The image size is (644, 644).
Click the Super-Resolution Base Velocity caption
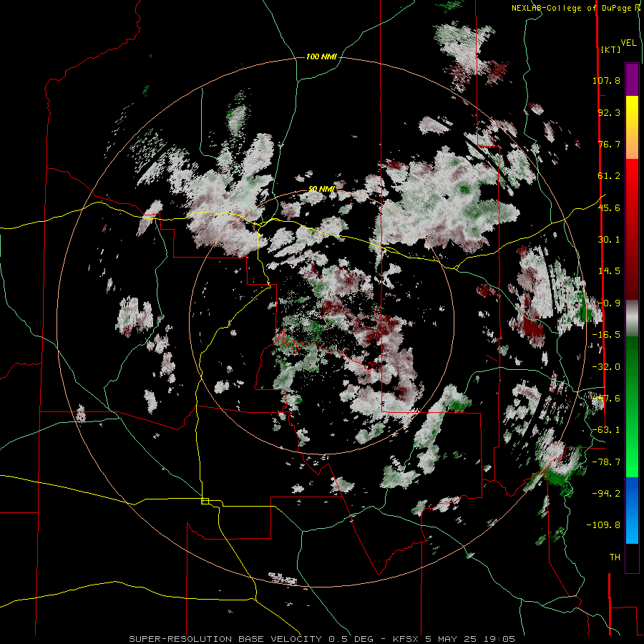pos(322,639)
